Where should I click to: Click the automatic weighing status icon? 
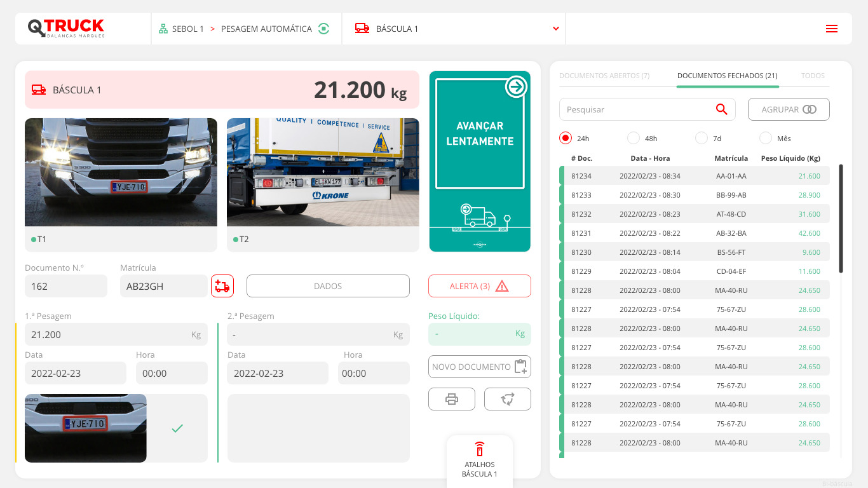tap(324, 29)
